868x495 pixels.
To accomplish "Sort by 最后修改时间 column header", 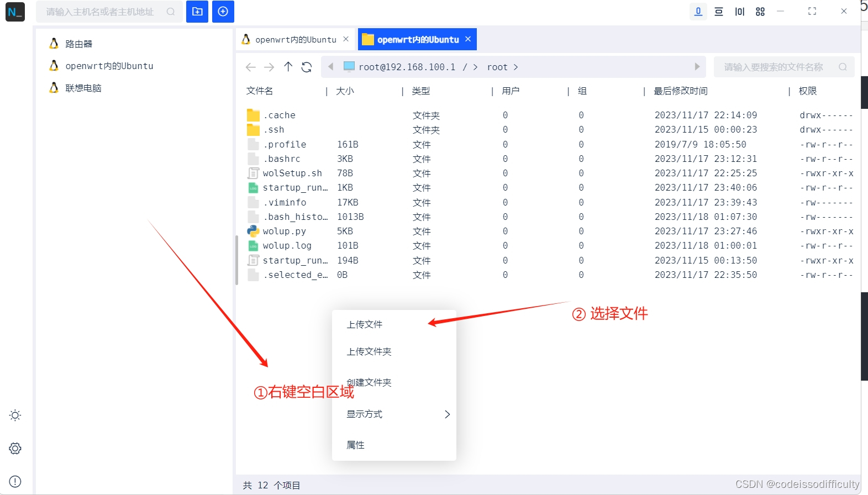I will click(681, 91).
